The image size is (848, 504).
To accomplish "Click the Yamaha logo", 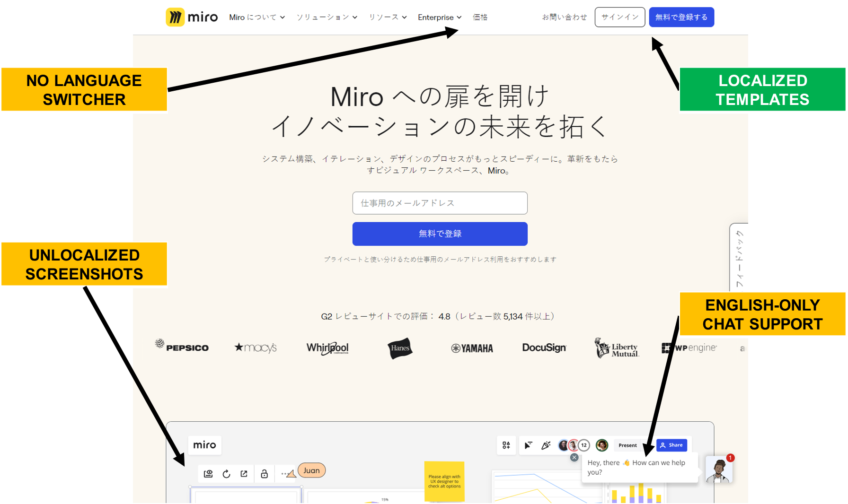I will tap(472, 348).
